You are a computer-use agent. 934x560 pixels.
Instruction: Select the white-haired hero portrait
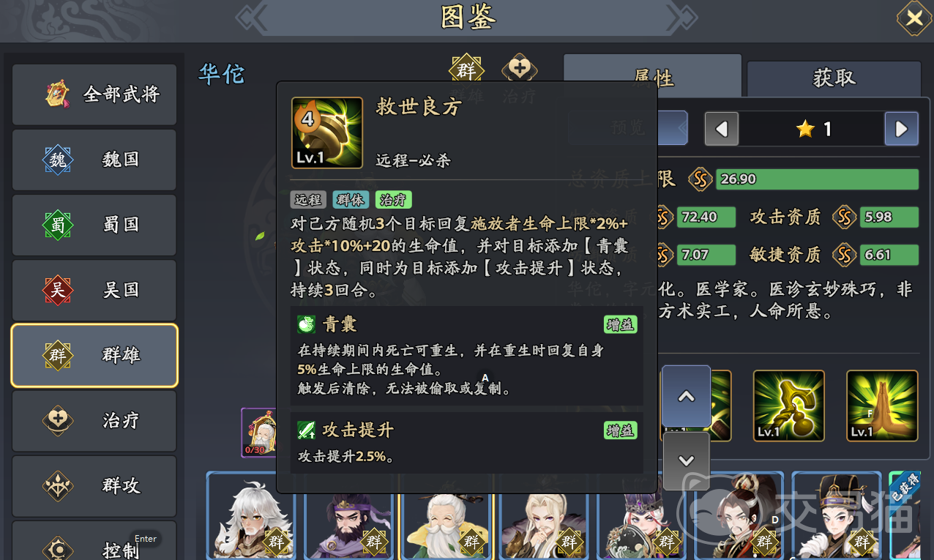251,515
